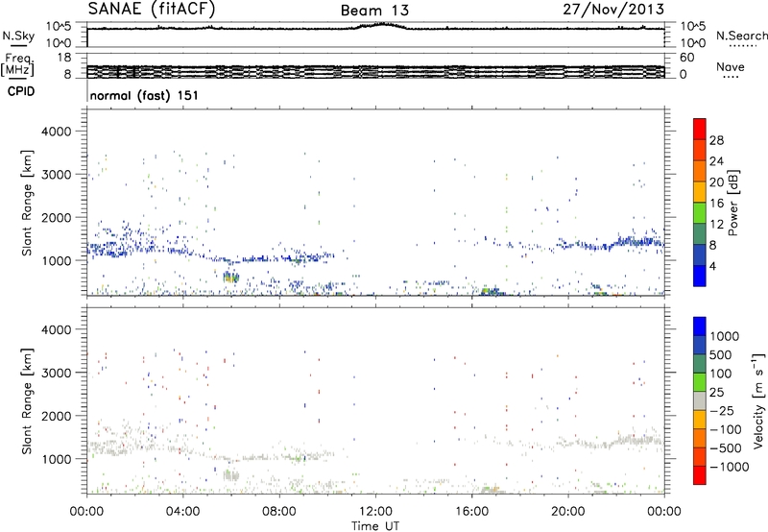Image resolution: width=768 pixels, height=532 pixels.
Task: Click the Time UT axis title
Action: coord(375,526)
